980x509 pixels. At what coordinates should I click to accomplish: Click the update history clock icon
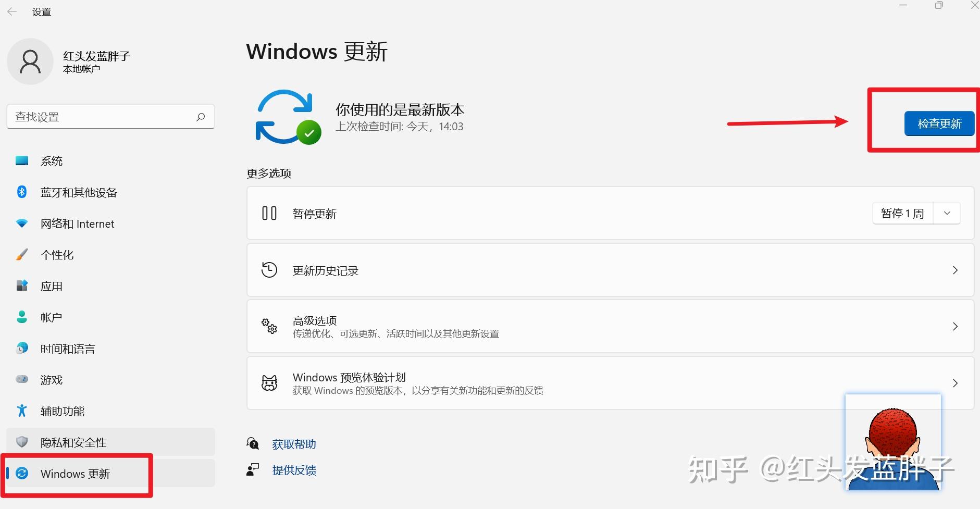[x=269, y=270]
